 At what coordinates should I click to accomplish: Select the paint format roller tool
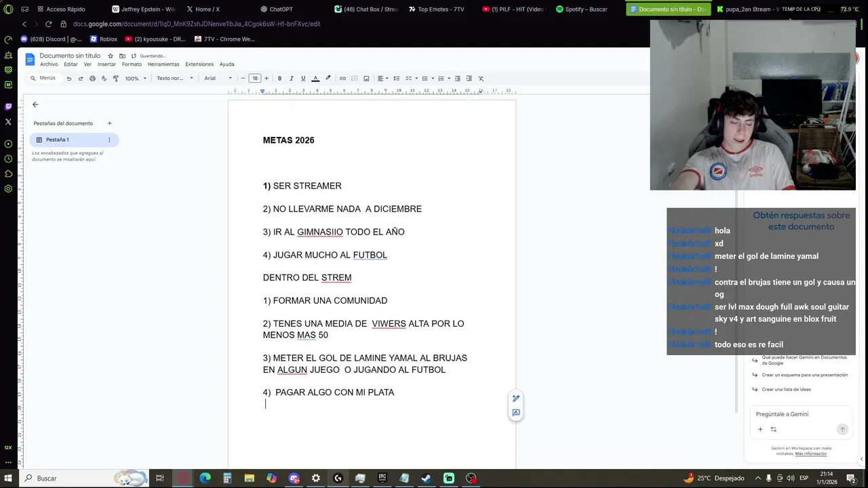pyautogui.click(x=116, y=79)
